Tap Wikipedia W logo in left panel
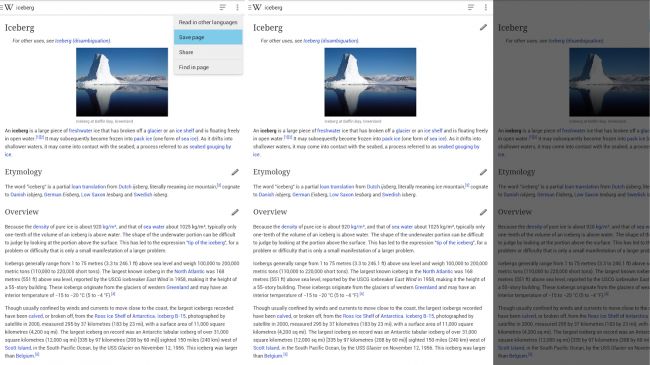The height and width of the screenshot is (365, 650). [x=9, y=7]
